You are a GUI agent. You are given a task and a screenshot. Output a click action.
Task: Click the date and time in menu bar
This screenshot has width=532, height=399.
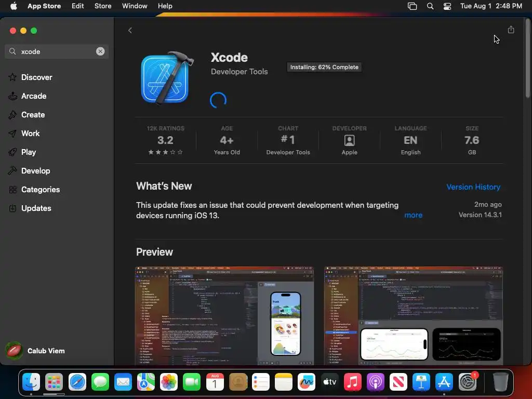pyautogui.click(x=491, y=6)
